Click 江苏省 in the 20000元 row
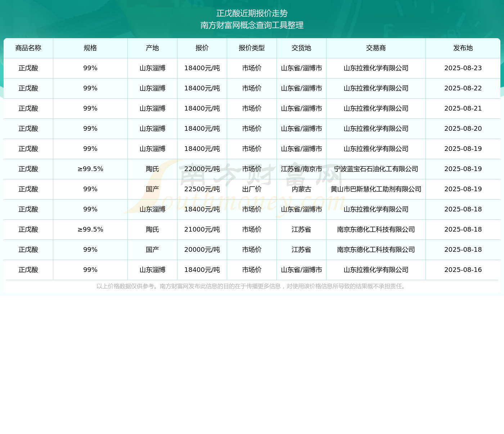Image resolution: width=504 pixels, height=434 pixels. (x=302, y=250)
